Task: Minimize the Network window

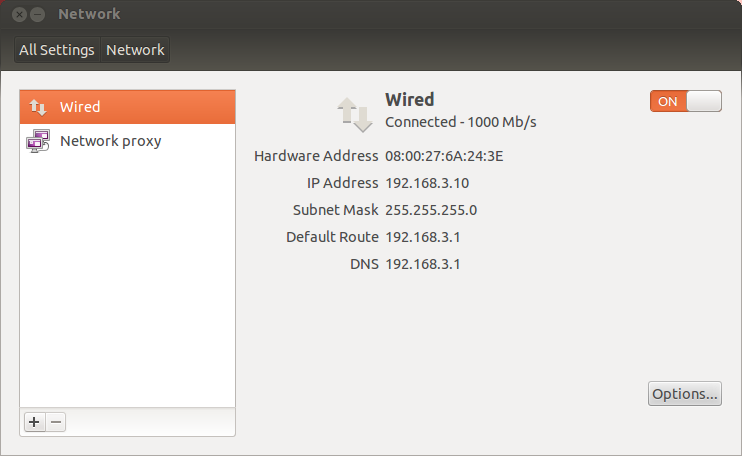Action: tap(38, 15)
